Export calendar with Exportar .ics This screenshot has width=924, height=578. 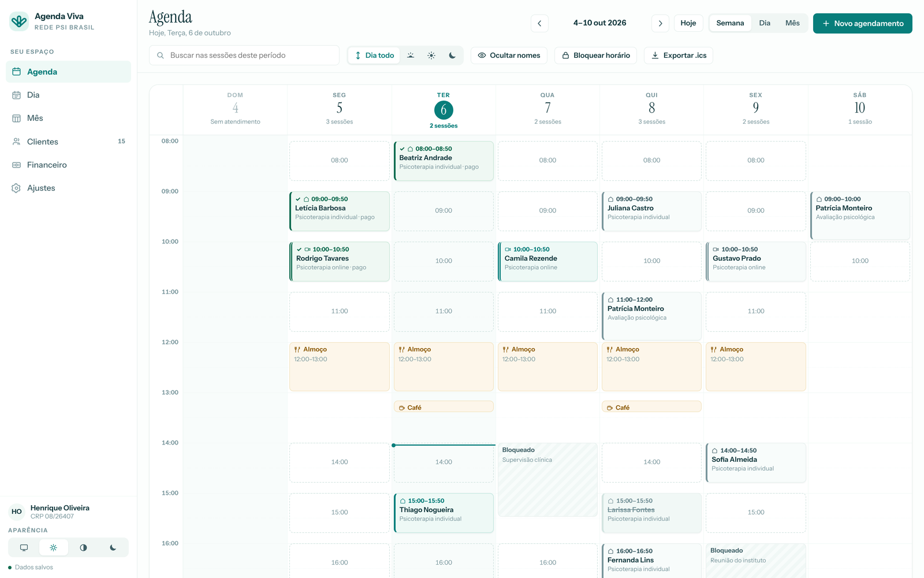(x=679, y=55)
